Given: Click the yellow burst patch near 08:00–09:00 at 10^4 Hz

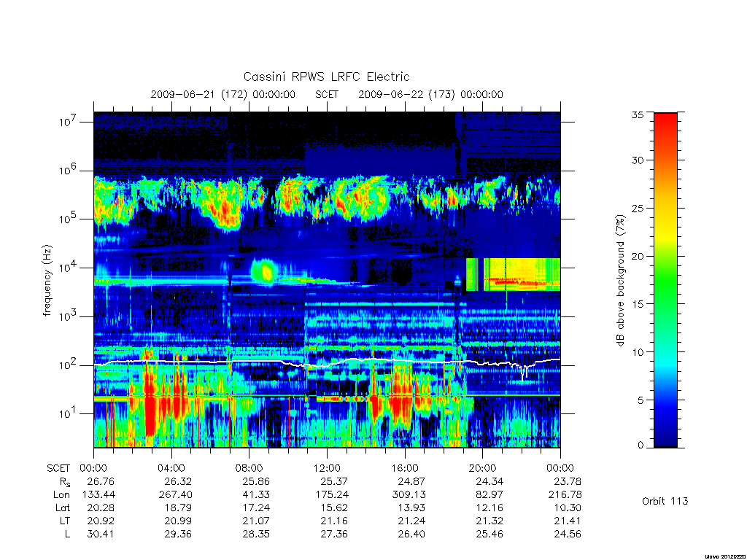Looking at the screenshot, I should (263, 272).
